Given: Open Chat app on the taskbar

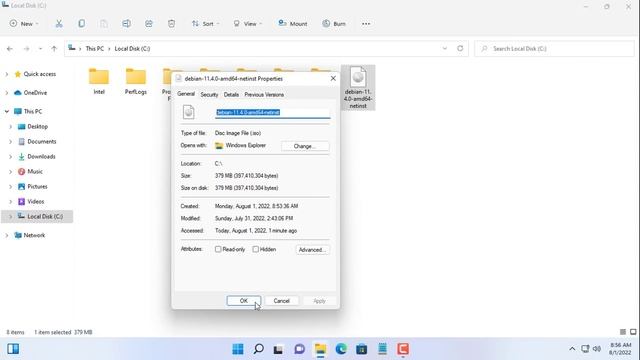Looking at the screenshot, I should coord(300,349).
